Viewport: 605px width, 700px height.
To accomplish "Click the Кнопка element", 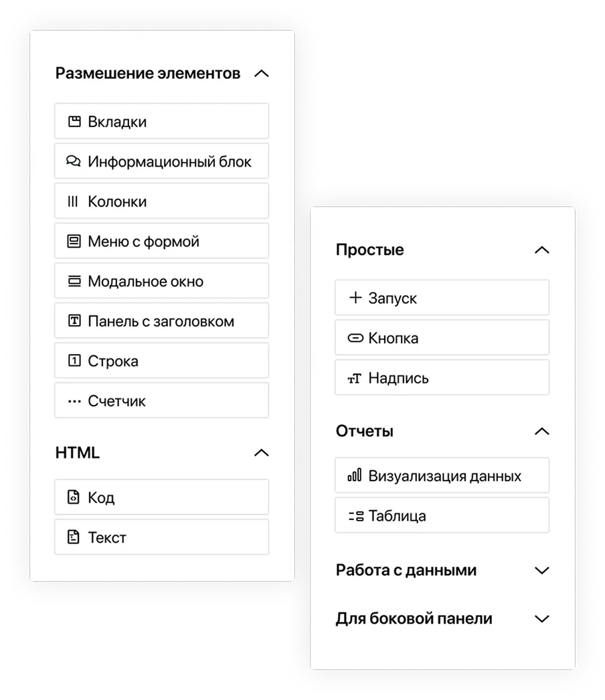I will pos(442,337).
